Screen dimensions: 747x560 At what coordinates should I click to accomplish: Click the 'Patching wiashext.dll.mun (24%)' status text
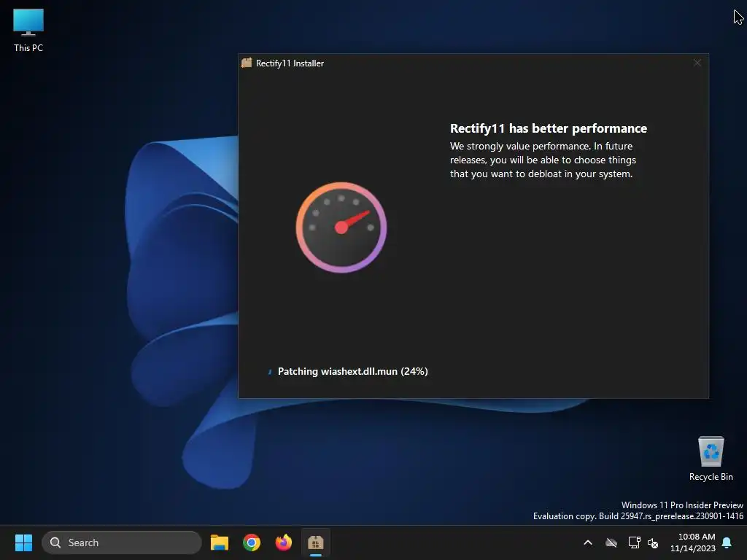pyautogui.click(x=352, y=371)
